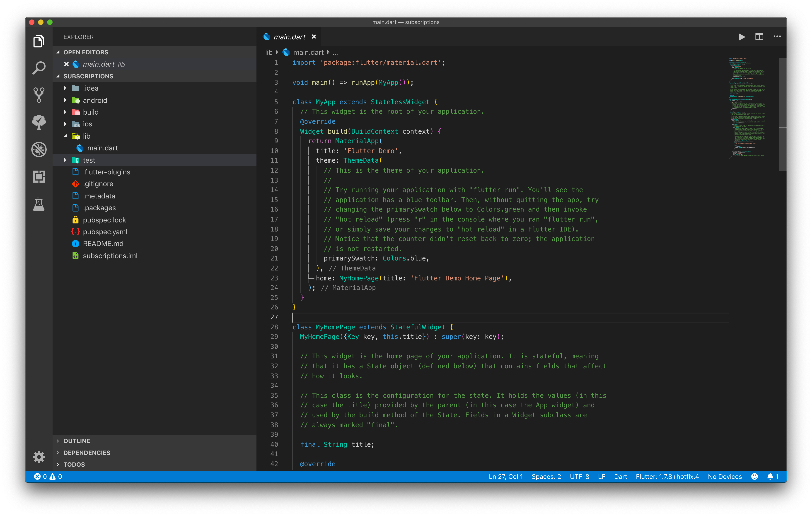Open the Debug view (crossed-out bug icon)
Screen dimensions: 812x516
(x=39, y=150)
